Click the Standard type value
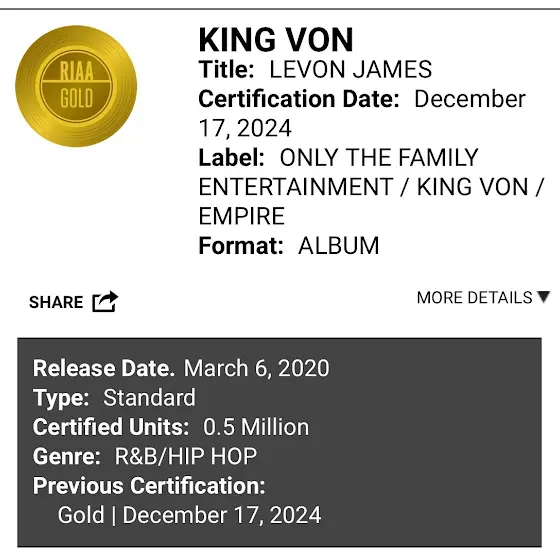Image resolution: width=560 pixels, height=560 pixels. click(149, 398)
